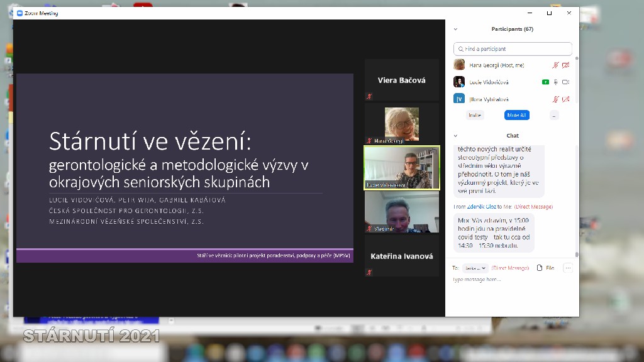
Task: Click the 'Find a participant' search field
Action: coord(513,48)
